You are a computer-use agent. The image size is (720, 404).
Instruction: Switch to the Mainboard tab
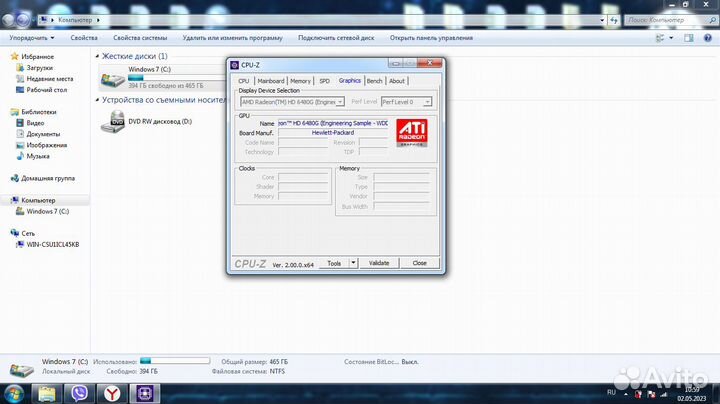(270, 81)
